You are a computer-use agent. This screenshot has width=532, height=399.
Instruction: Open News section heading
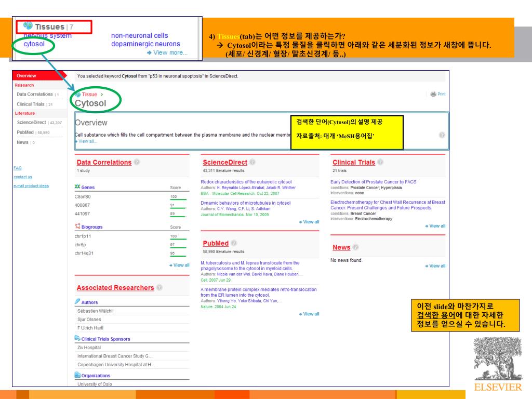341,247
